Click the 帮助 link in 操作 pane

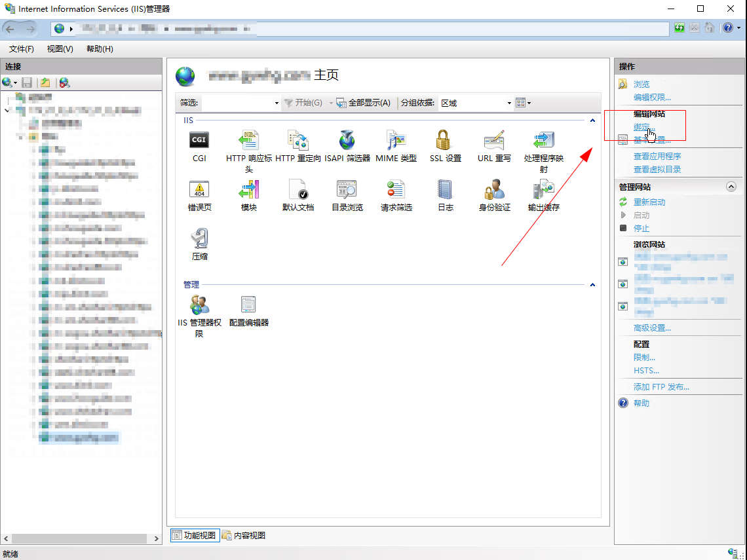pos(642,403)
